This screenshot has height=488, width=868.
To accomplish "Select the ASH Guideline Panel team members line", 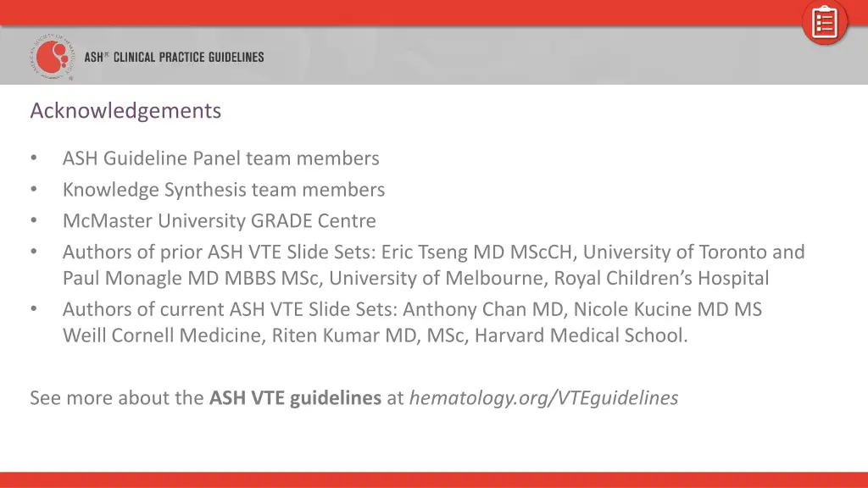I will 221,158.
